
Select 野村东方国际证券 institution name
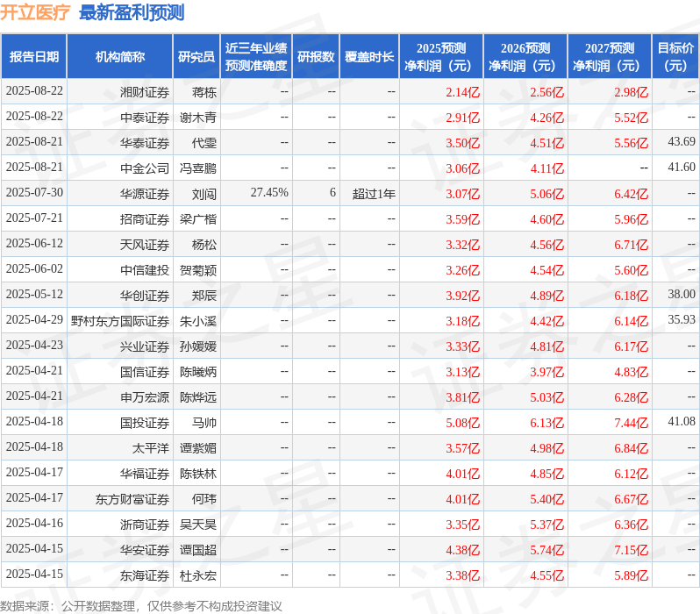(120, 322)
